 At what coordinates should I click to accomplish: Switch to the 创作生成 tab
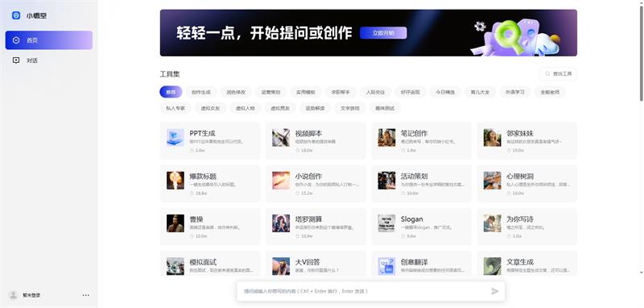coord(200,92)
